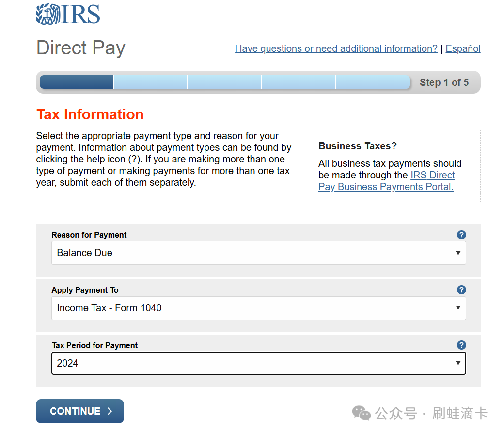Open help for Tax Period for Payment
This screenshot has width=504, height=434.
(x=461, y=345)
